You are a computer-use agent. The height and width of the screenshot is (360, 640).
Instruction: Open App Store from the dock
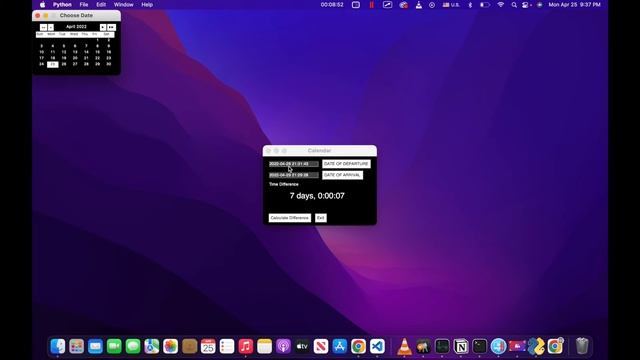340,346
